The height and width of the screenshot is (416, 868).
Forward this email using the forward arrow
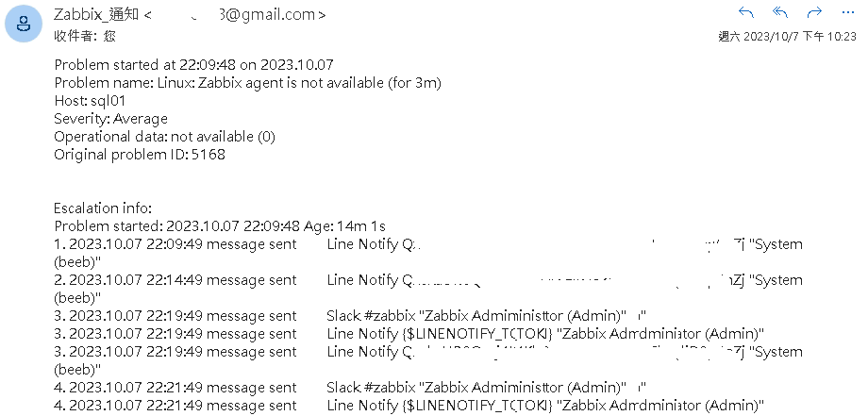(x=814, y=12)
